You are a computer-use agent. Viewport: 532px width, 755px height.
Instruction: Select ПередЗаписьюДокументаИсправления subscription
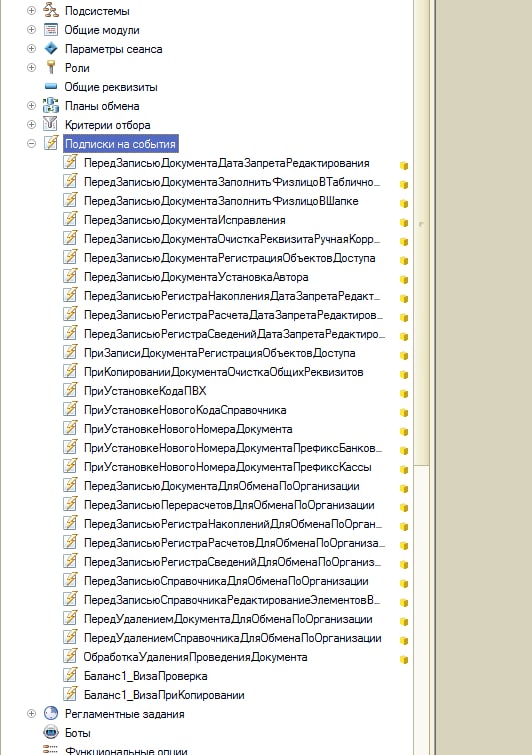[184, 220]
